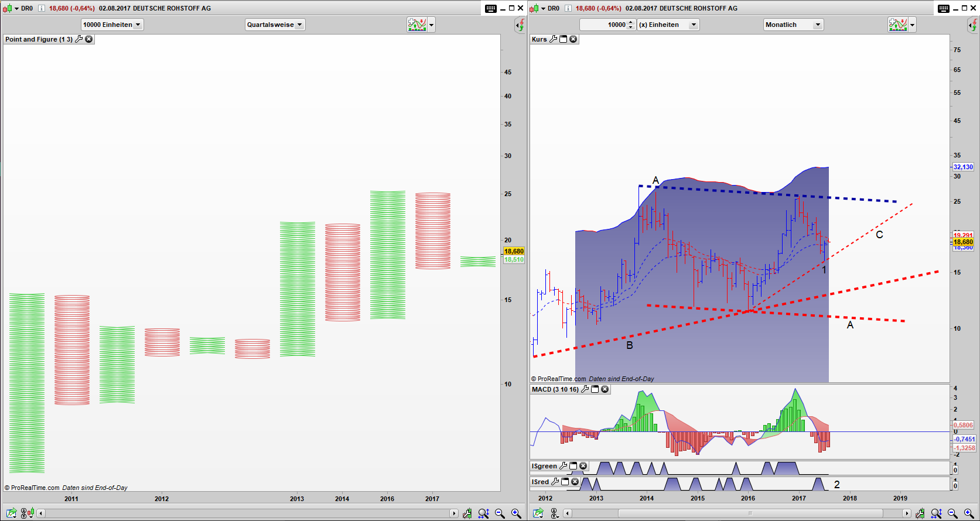Click the ProRealTime.com link in left chart
This screenshot has height=521, width=980.
point(35,488)
